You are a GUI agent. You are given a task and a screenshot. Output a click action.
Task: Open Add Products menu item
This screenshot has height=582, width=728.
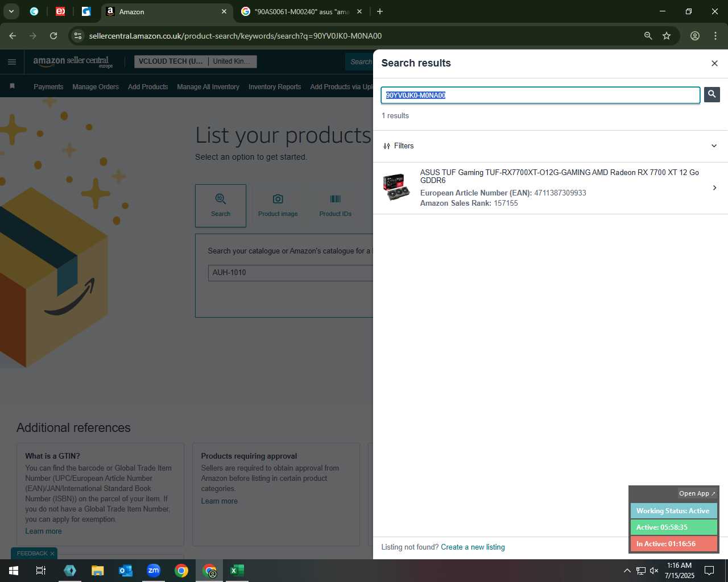[148, 87]
